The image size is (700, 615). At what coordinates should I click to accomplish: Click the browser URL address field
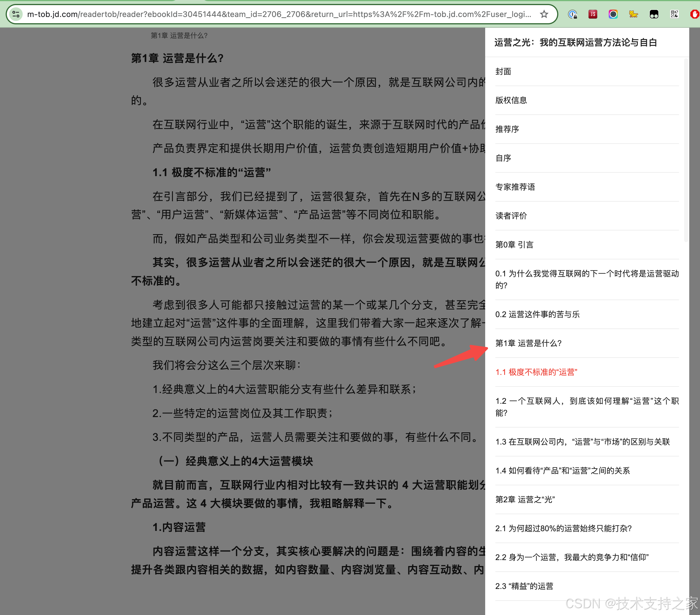click(x=274, y=14)
